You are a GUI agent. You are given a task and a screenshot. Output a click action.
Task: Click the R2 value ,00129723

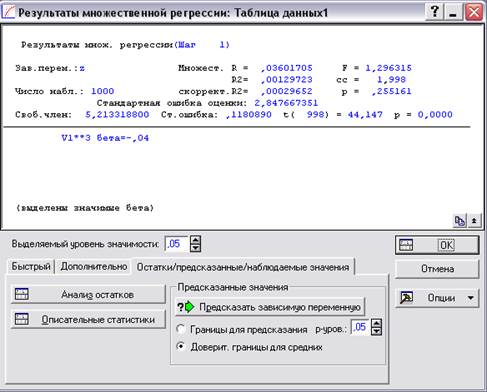[286, 80]
